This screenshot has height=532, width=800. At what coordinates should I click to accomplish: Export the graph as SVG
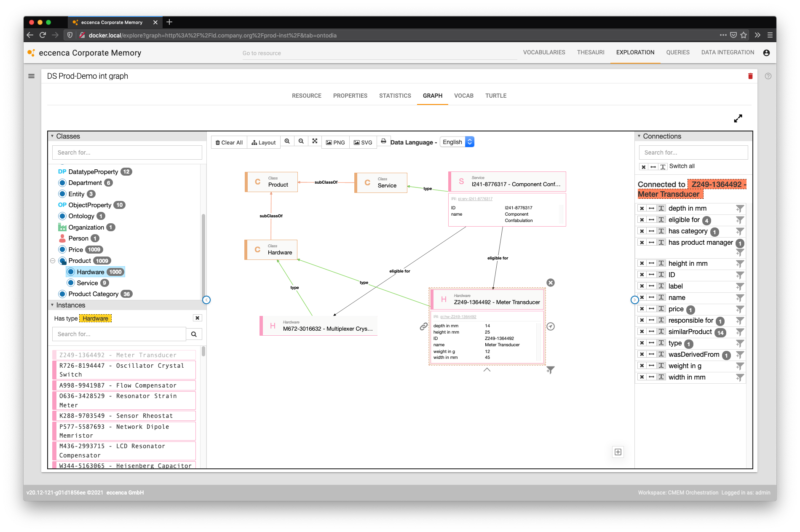[363, 142]
